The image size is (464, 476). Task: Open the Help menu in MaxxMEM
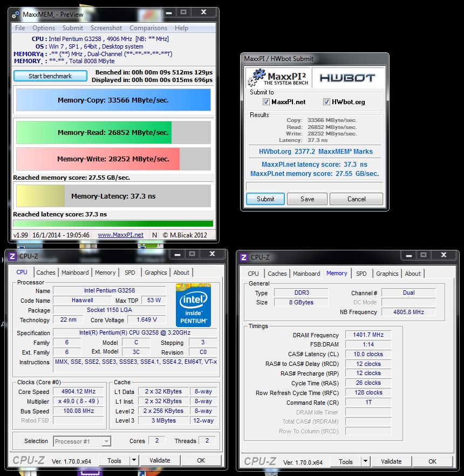click(x=181, y=28)
